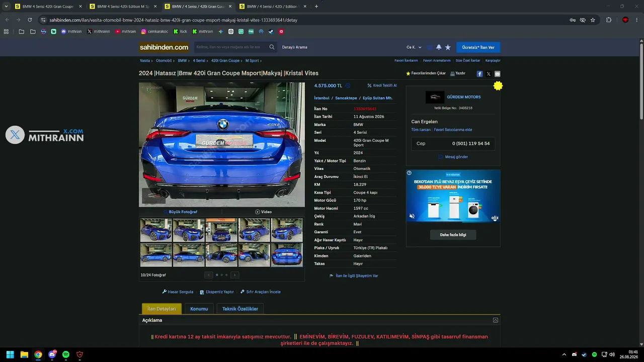
Task: Switch to Teknik Özellikler tab
Action: point(240,309)
